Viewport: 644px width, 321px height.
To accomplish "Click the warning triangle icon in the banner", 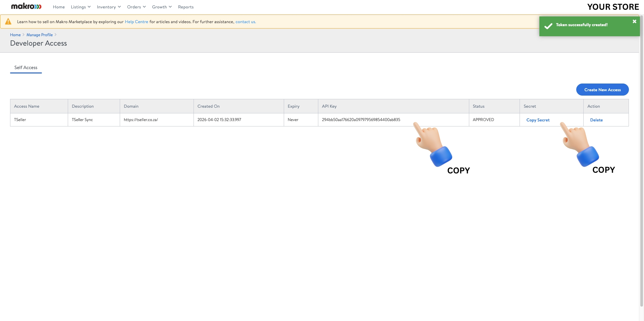I will [x=8, y=21].
